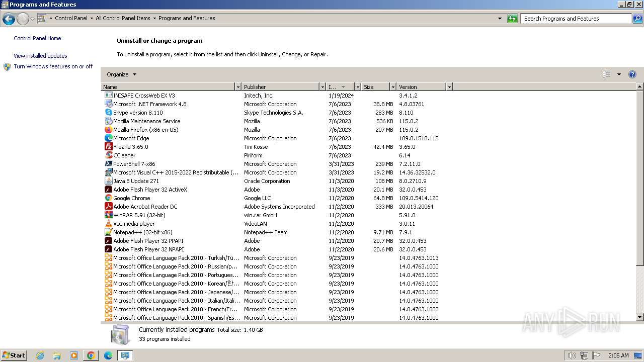Click the PowerShell 7-x86 icon
The image size is (644, 362).
pyautogui.click(x=108, y=164)
